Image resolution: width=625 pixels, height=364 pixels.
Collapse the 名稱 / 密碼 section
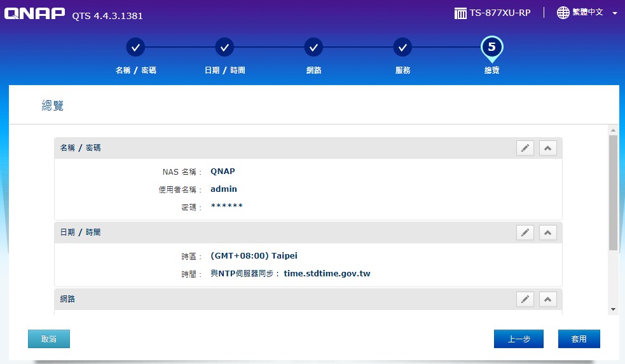[x=547, y=148]
